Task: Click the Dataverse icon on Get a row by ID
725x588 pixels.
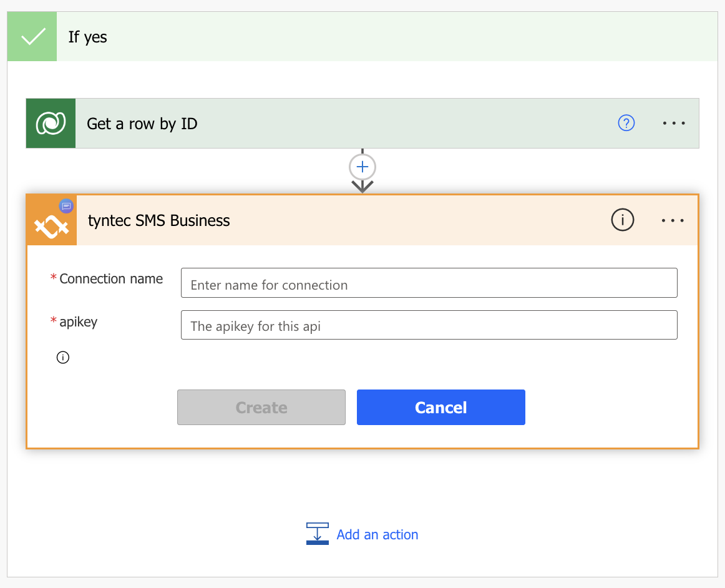Action: tap(51, 124)
